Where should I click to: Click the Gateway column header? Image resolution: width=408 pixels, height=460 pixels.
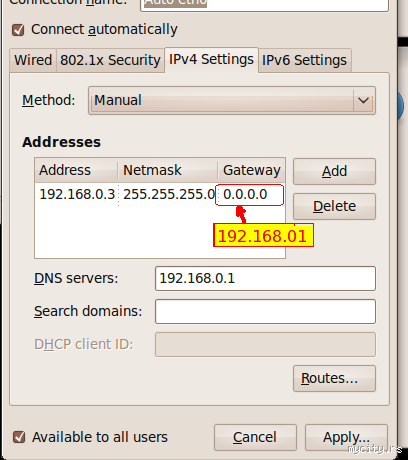[252, 170]
